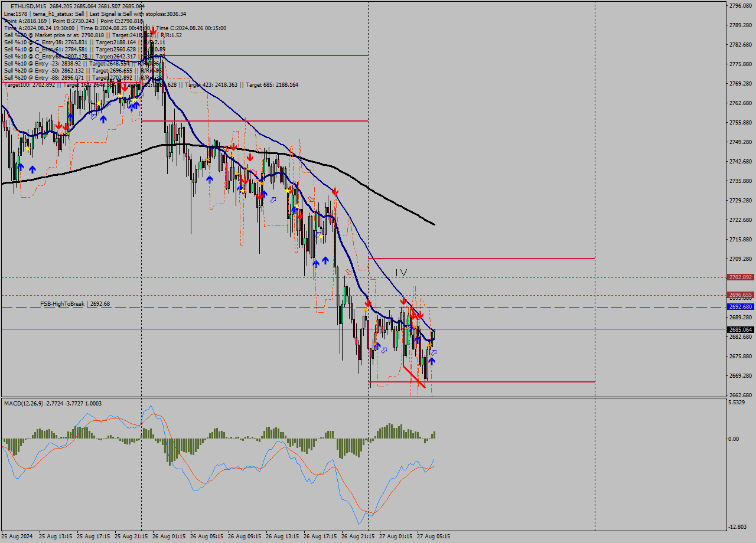Image resolution: width=756 pixels, height=543 pixels.
Task: Click the last green MACD histogram bar
Action: coord(434,435)
